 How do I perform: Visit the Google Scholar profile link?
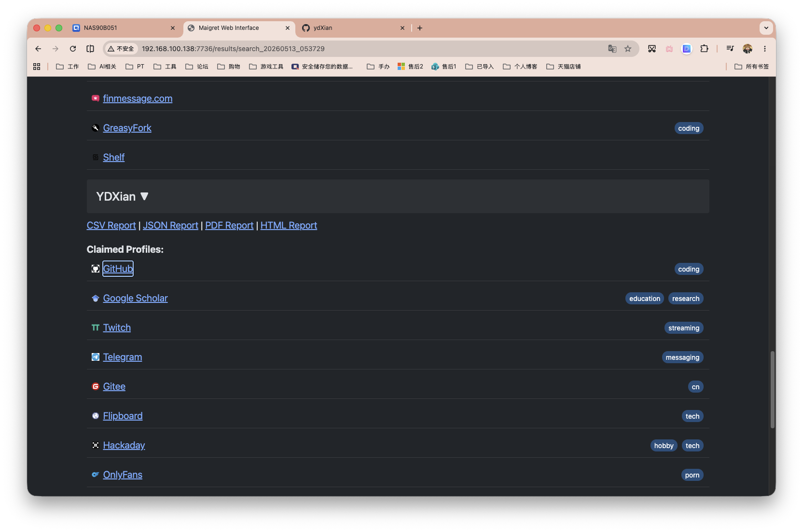tap(135, 298)
